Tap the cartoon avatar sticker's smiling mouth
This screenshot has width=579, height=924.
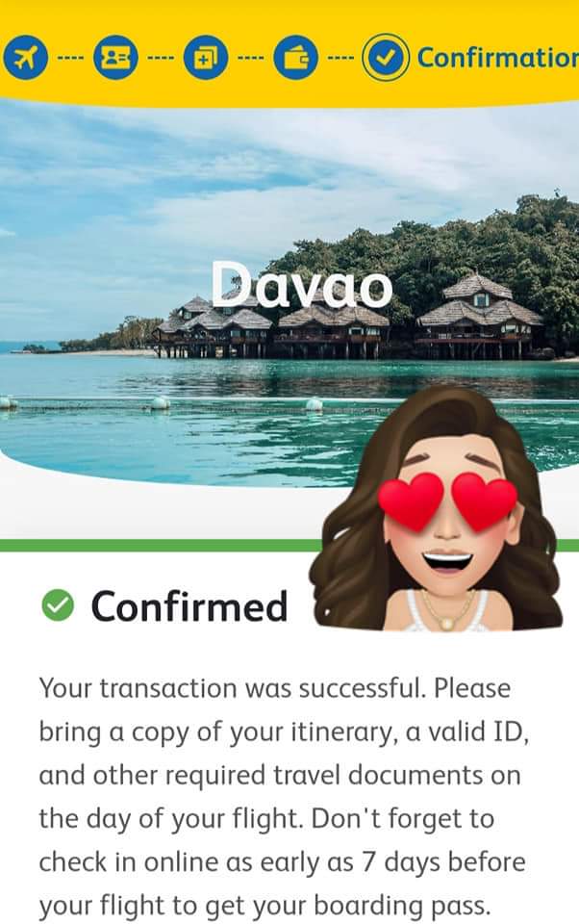coord(447,560)
